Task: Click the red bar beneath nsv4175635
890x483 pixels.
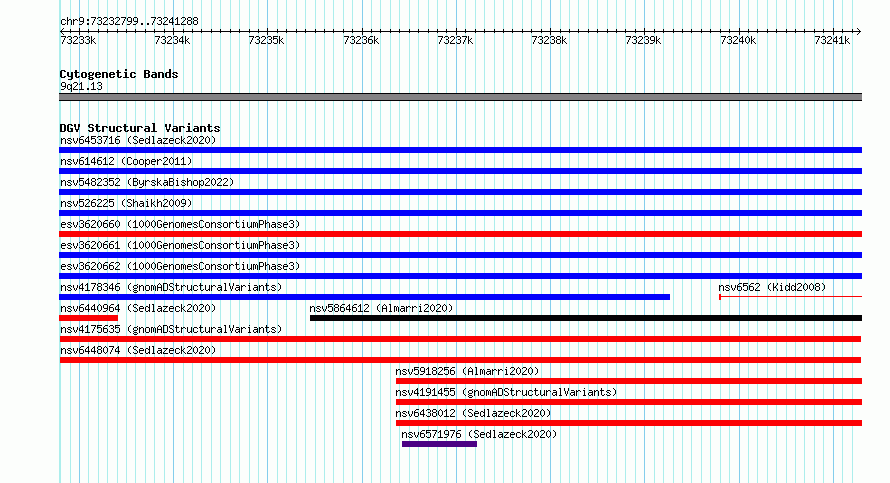Action: click(460, 339)
